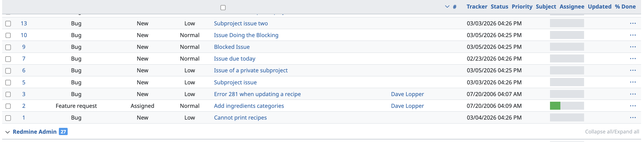The width and height of the screenshot is (644, 142).
Task: Collapse the Redmine Admin group
Action: click(x=8, y=132)
